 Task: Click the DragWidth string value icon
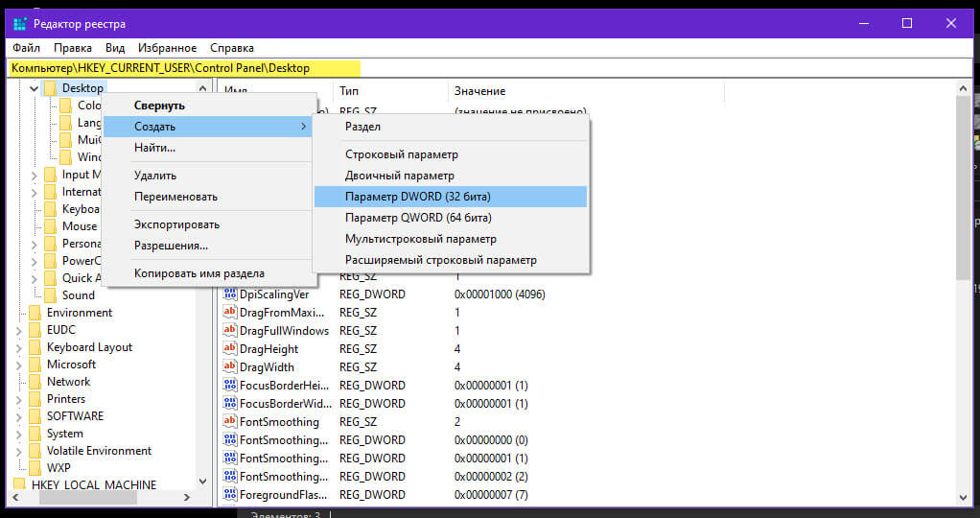pyautogui.click(x=230, y=366)
